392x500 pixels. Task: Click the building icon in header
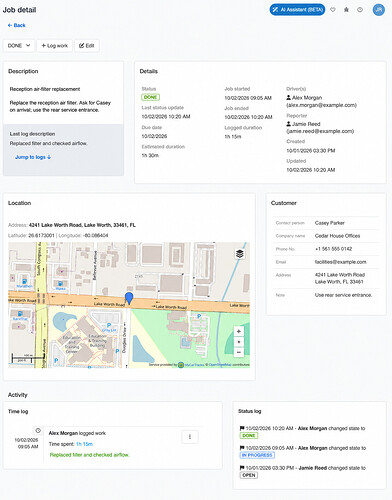(346, 10)
